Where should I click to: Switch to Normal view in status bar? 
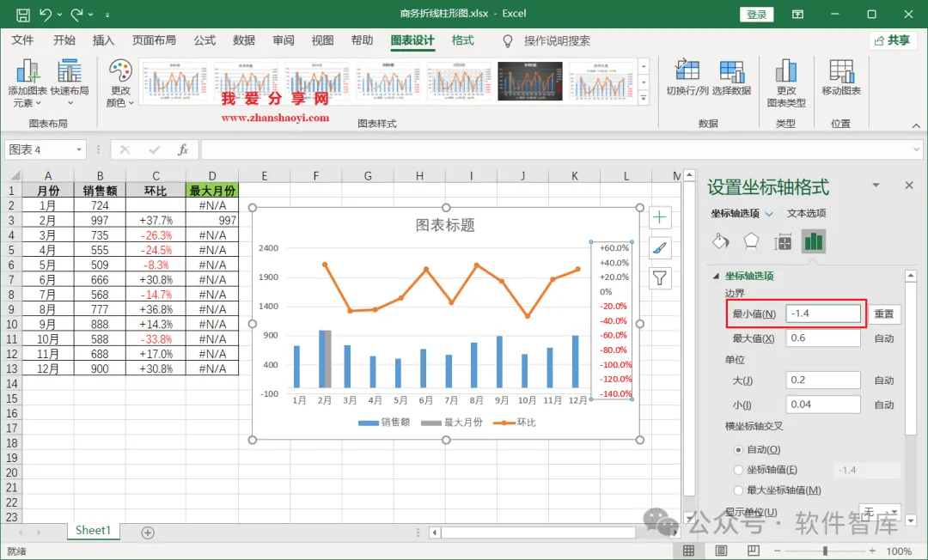pos(688,551)
